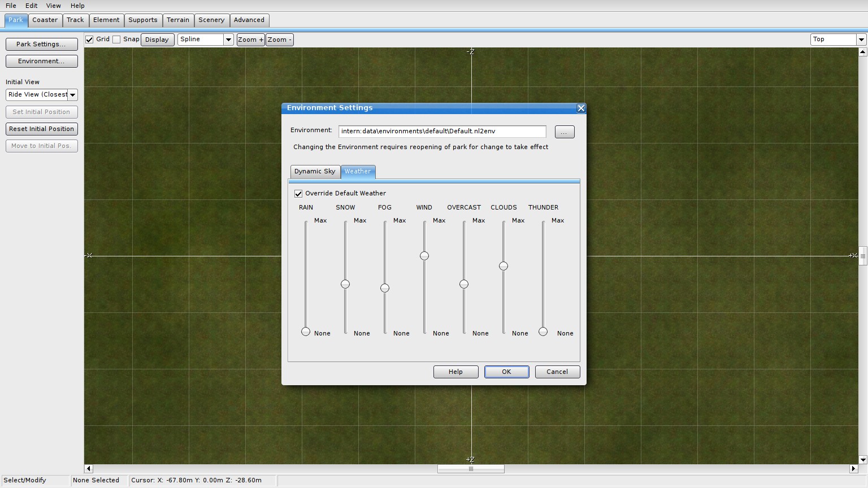Screen dimensions: 868x488
Task: Click Help in Environment Settings dialog
Action: coord(456,372)
